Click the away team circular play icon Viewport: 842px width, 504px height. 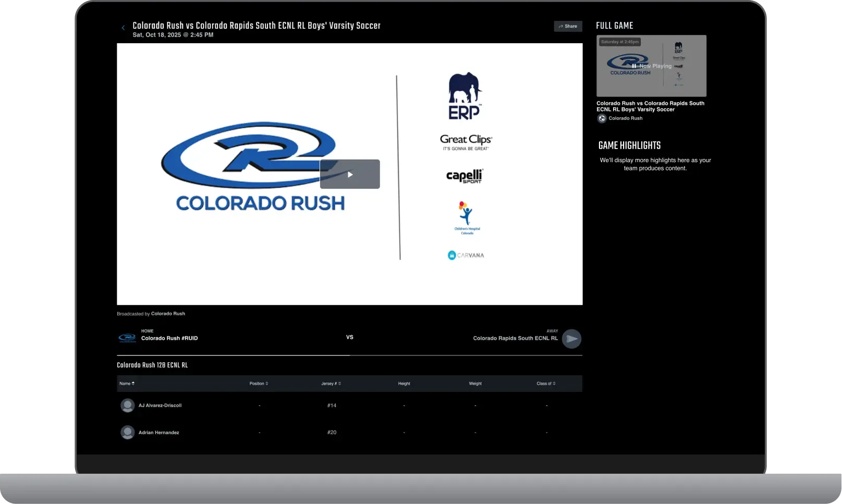pos(572,339)
